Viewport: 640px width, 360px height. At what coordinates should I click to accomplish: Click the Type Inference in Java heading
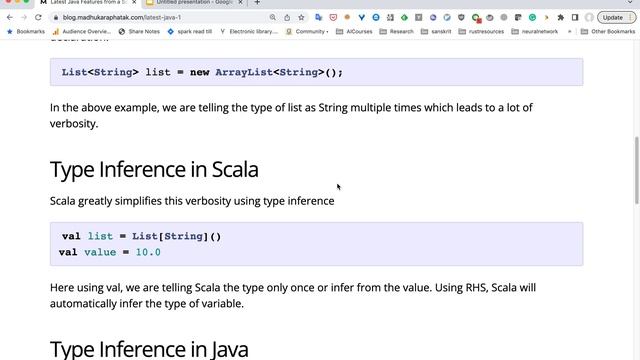tap(149, 349)
